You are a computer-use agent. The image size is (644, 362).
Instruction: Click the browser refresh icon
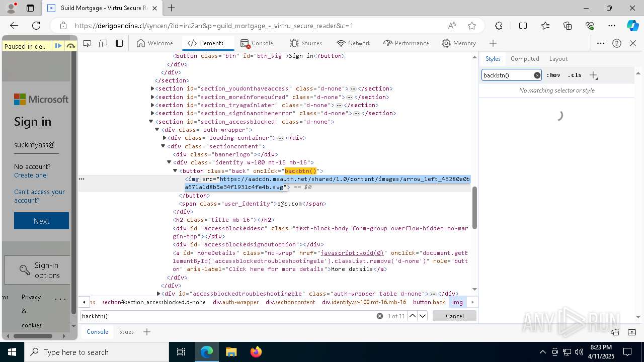[36, 26]
